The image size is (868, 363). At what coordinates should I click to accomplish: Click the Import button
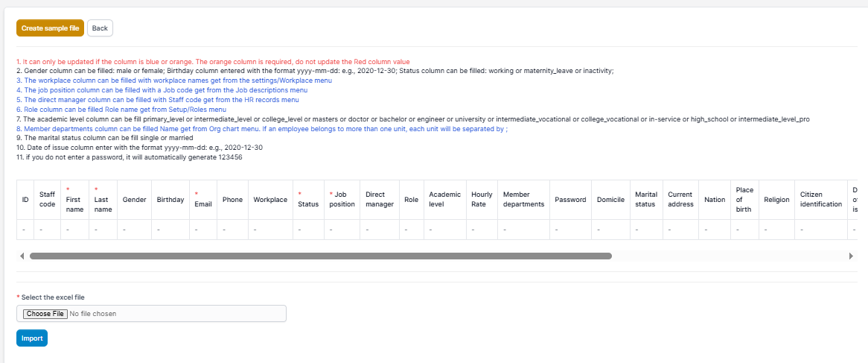(32, 338)
